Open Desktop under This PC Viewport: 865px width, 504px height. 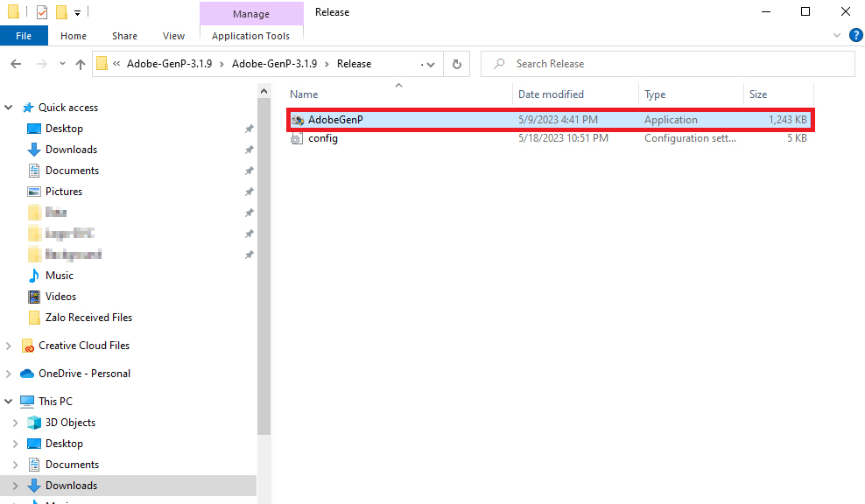pos(64,444)
